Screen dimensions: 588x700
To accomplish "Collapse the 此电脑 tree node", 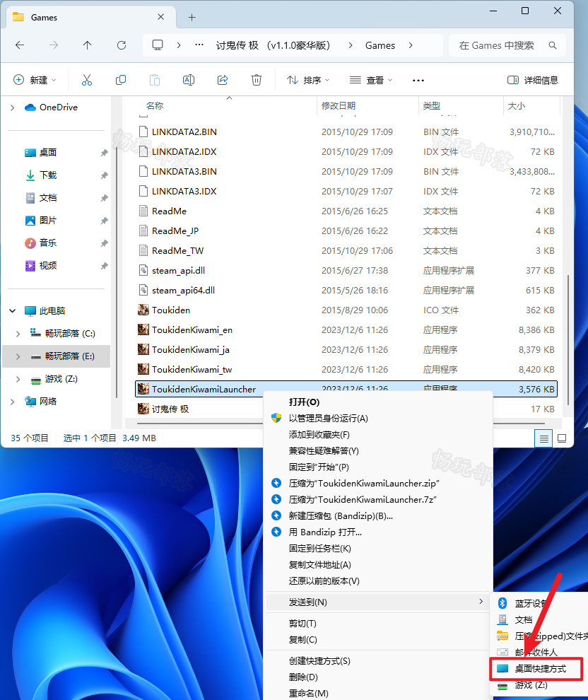I will pyautogui.click(x=13, y=310).
